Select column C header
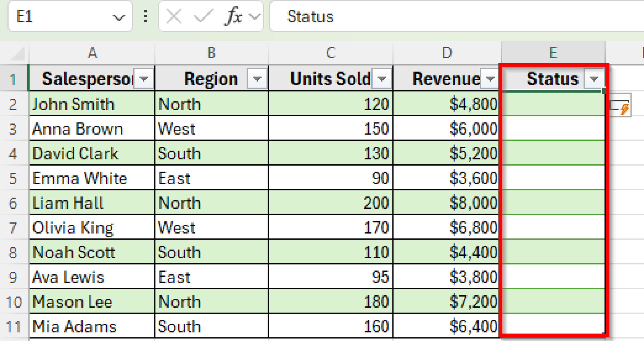 [330, 53]
